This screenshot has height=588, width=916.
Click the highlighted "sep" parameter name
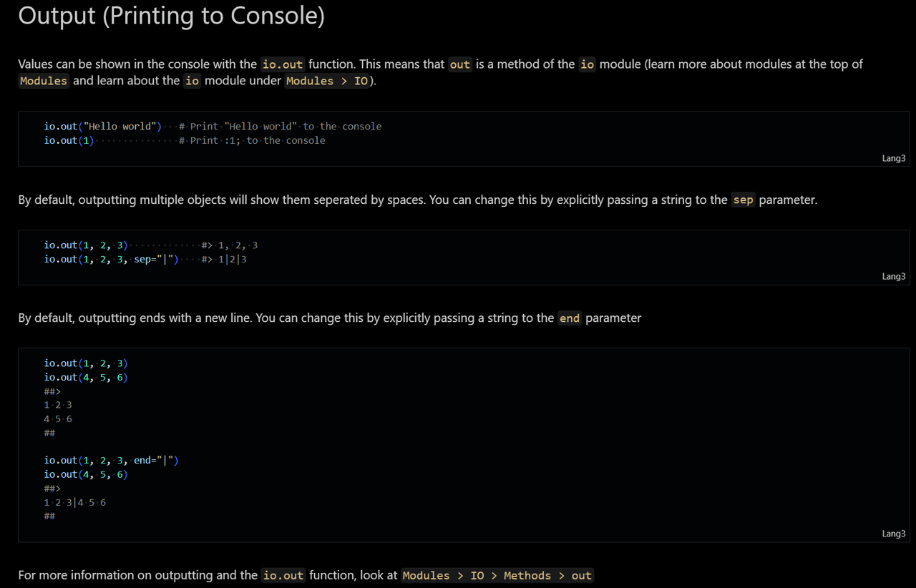coord(743,200)
